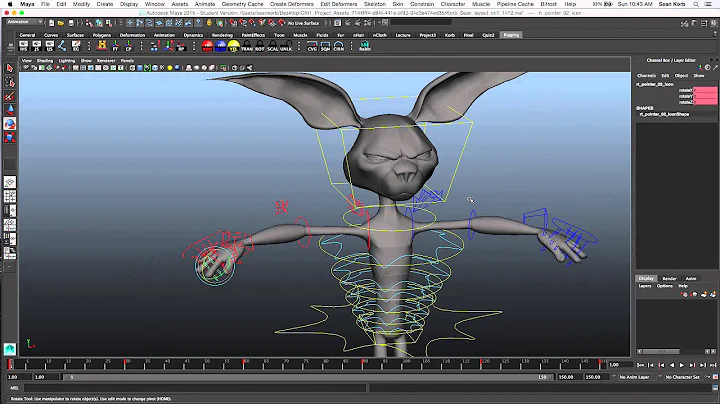720x404 pixels.
Task: Select the Scale tool in toolbox
Action: click(10, 137)
